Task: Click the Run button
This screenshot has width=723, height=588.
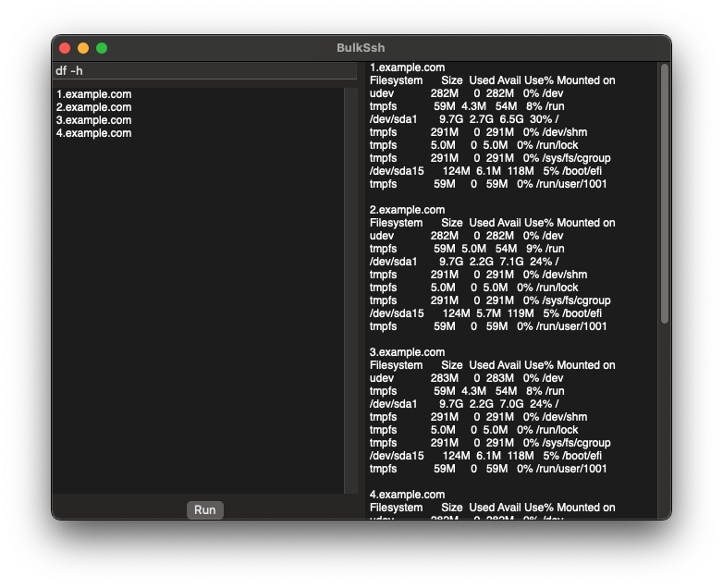Action: [204, 509]
